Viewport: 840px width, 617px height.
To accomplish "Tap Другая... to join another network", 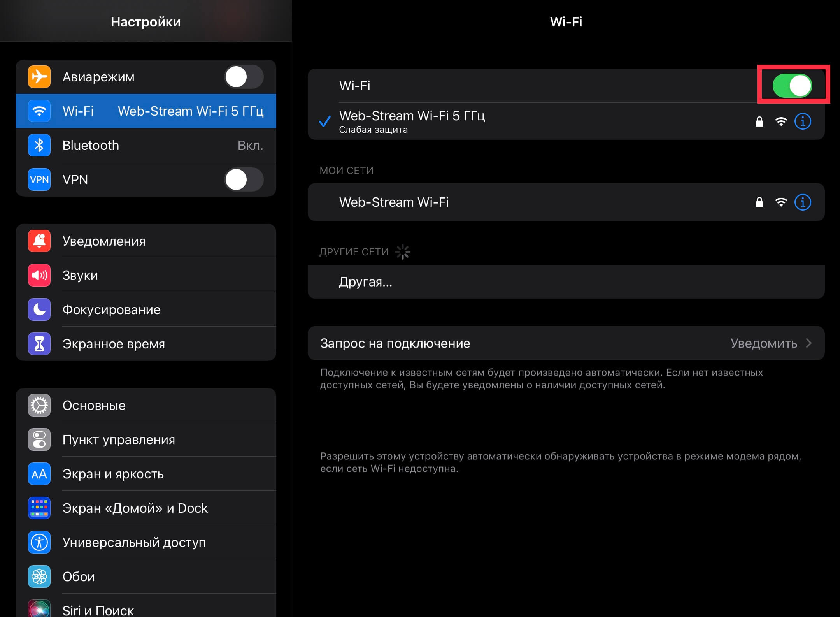I will [365, 282].
